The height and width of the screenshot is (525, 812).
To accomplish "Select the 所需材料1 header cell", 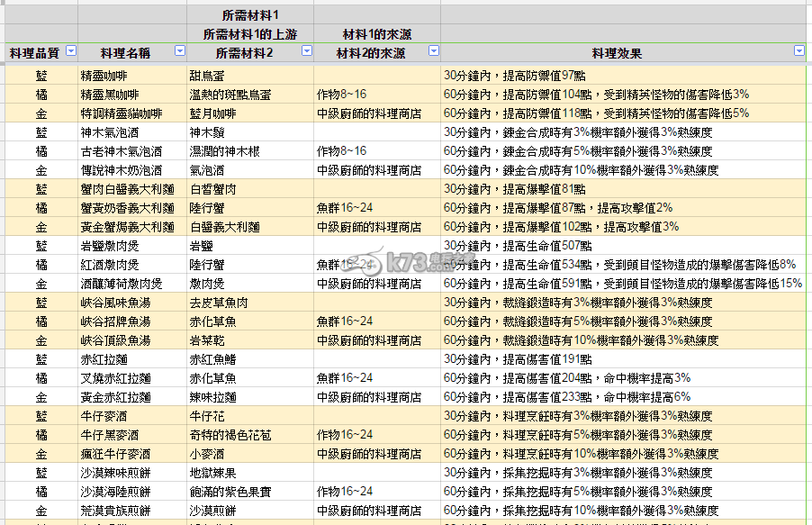I will pos(249,14).
